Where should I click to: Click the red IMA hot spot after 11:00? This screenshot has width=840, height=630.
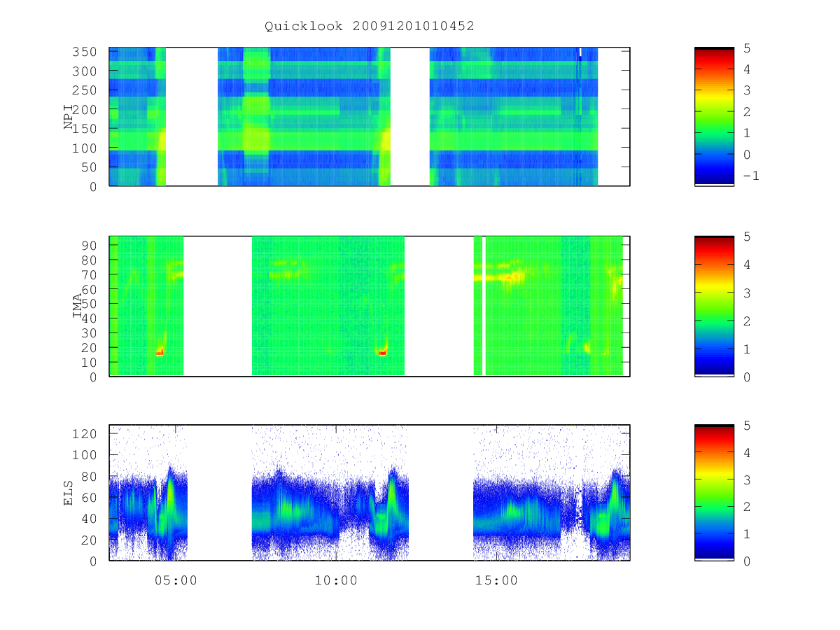tap(382, 353)
